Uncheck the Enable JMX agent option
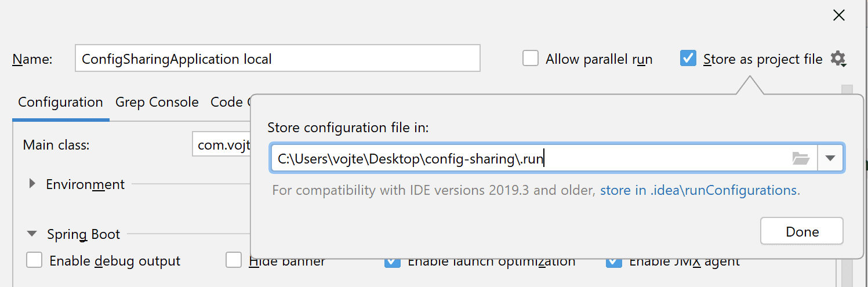 614,262
